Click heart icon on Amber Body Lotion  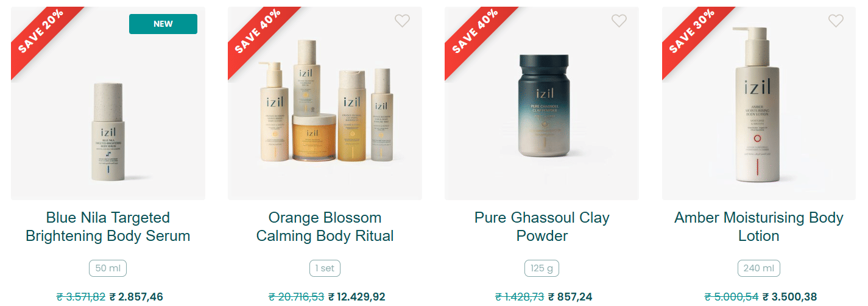click(836, 21)
